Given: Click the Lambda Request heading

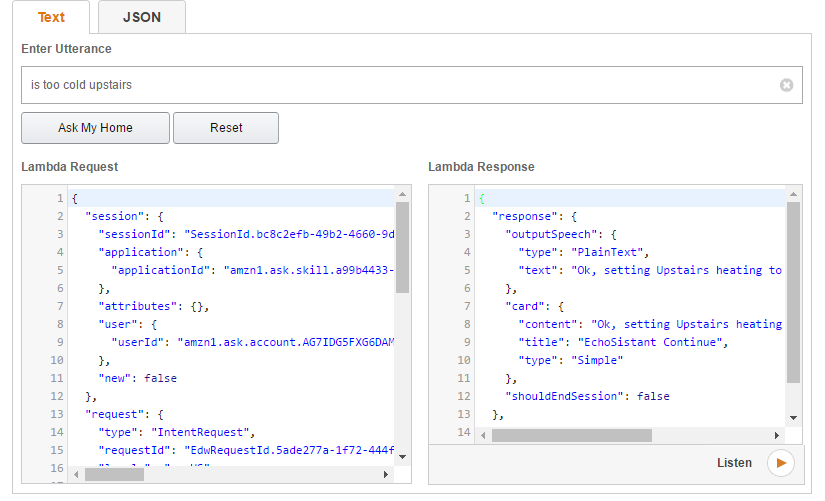Looking at the screenshot, I should click(69, 167).
